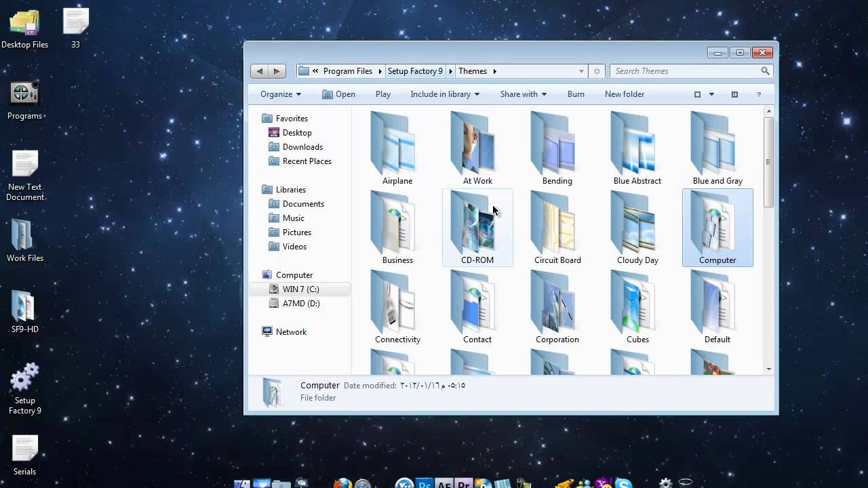This screenshot has height=488, width=868.
Task: Click Burn in the toolbar
Action: tap(576, 94)
